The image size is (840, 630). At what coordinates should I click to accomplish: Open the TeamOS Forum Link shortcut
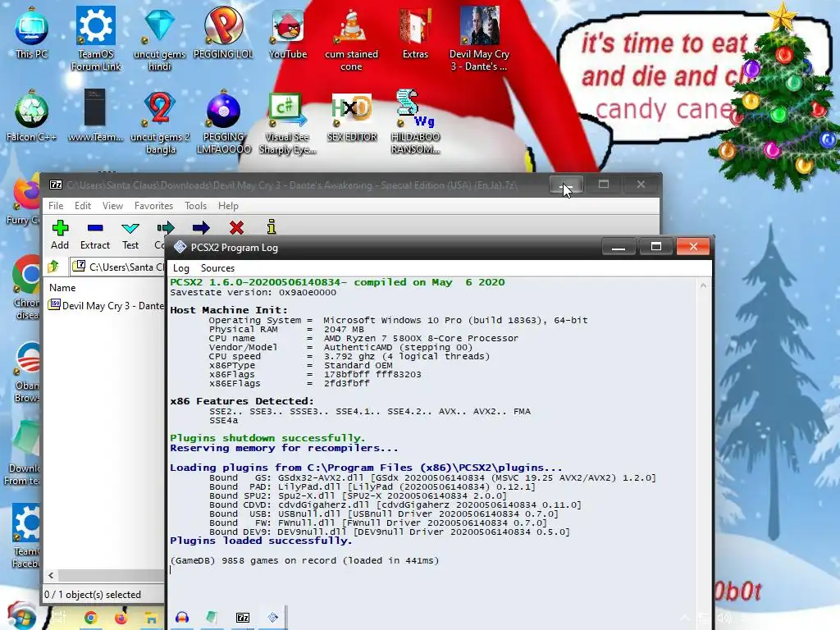pyautogui.click(x=96, y=38)
